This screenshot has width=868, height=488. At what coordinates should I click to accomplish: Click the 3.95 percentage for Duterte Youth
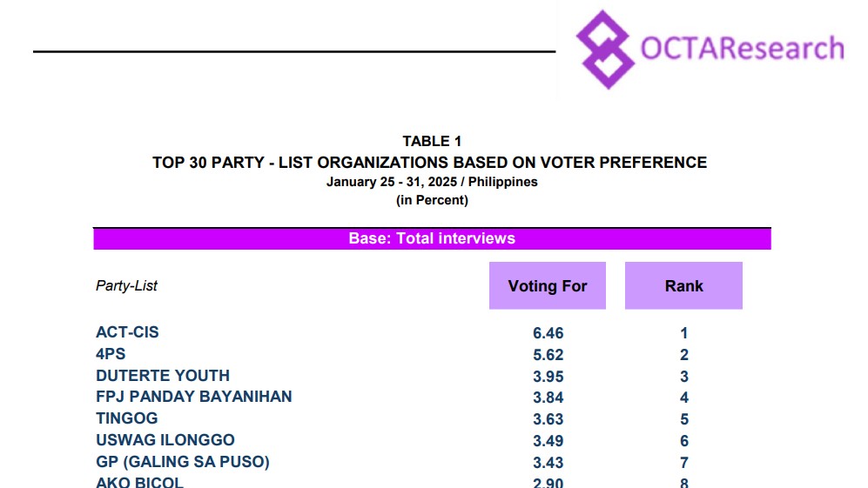(x=548, y=377)
